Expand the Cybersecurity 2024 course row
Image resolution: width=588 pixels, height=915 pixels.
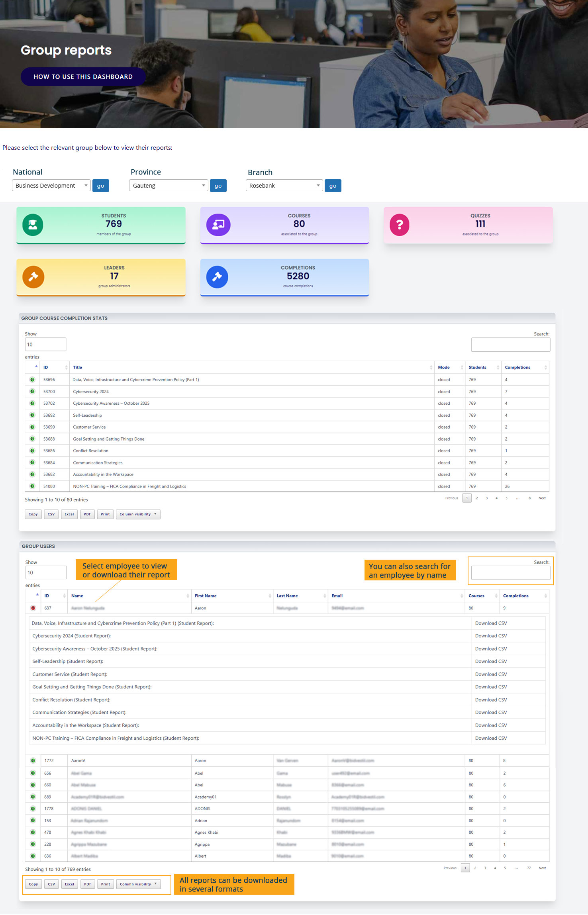(x=33, y=392)
